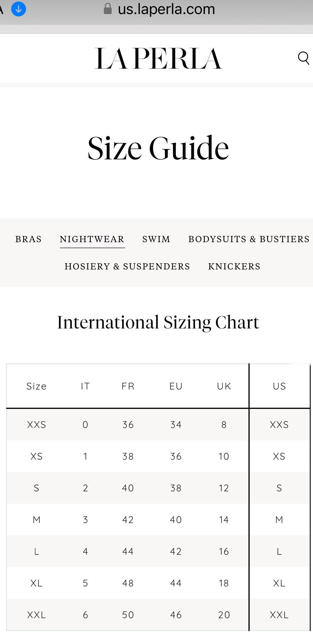Click the US column header
The height and width of the screenshot is (644, 313).
tap(279, 386)
